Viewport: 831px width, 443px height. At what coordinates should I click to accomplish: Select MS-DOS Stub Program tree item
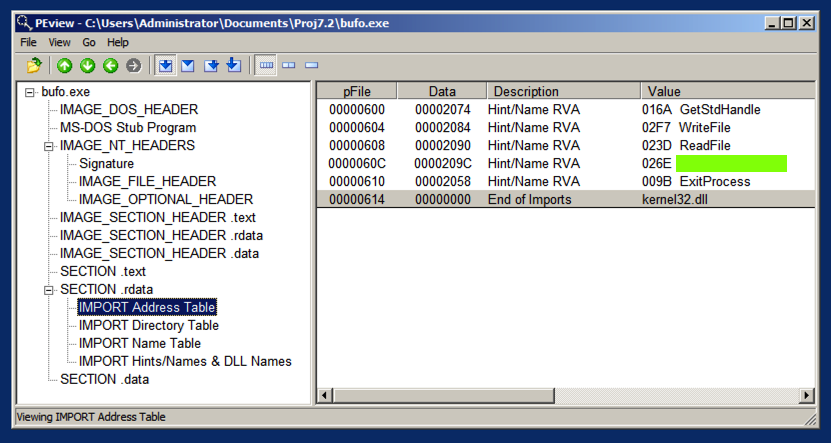point(128,128)
